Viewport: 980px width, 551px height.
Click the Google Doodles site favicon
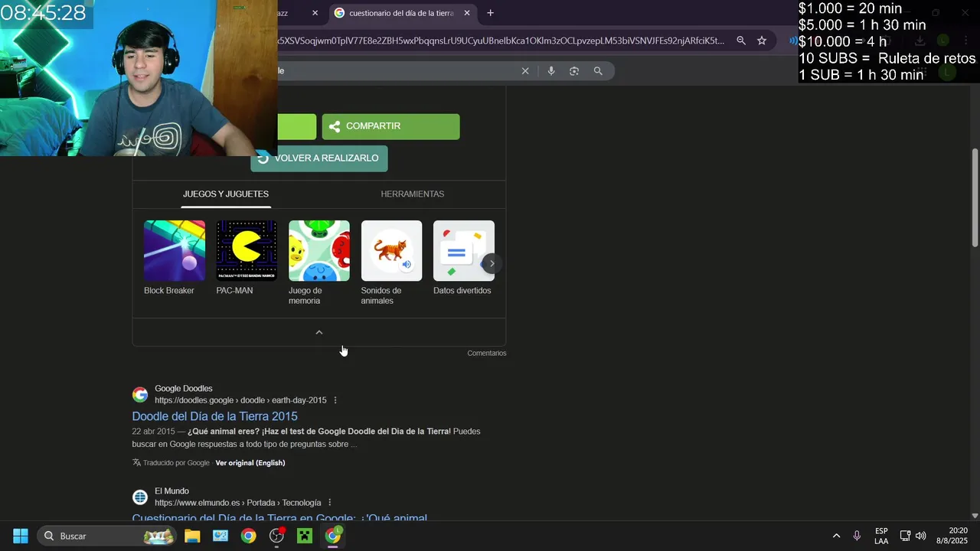coord(140,395)
